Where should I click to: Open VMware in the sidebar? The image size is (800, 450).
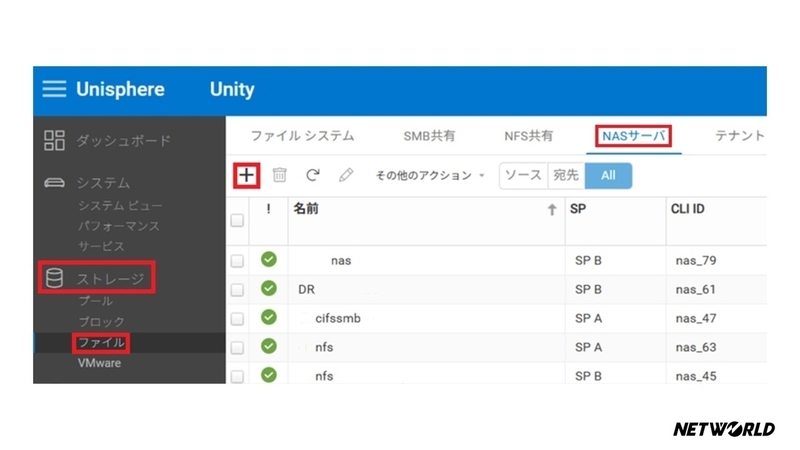99,363
